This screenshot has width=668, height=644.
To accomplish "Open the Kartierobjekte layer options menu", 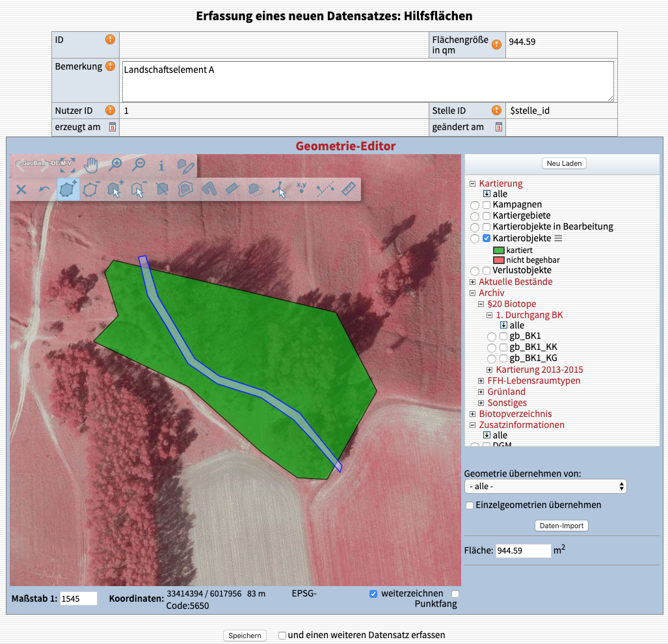I will (x=558, y=239).
